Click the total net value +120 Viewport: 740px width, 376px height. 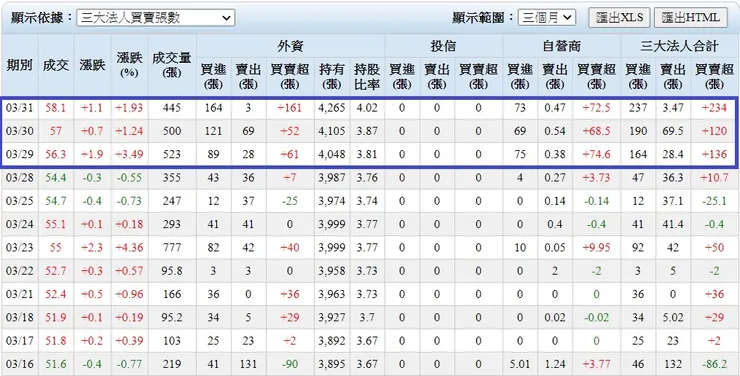(x=714, y=131)
